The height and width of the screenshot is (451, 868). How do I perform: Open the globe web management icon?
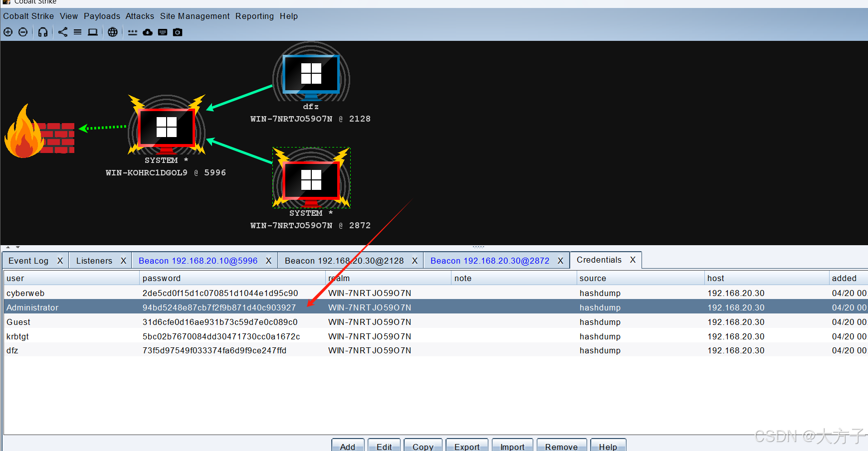point(113,32)
